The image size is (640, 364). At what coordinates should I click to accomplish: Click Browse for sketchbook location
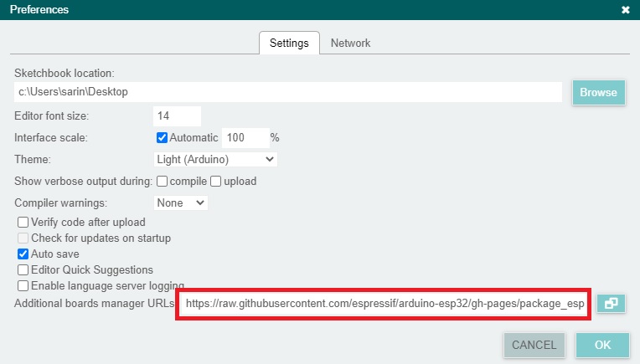(x=599, y=92)
